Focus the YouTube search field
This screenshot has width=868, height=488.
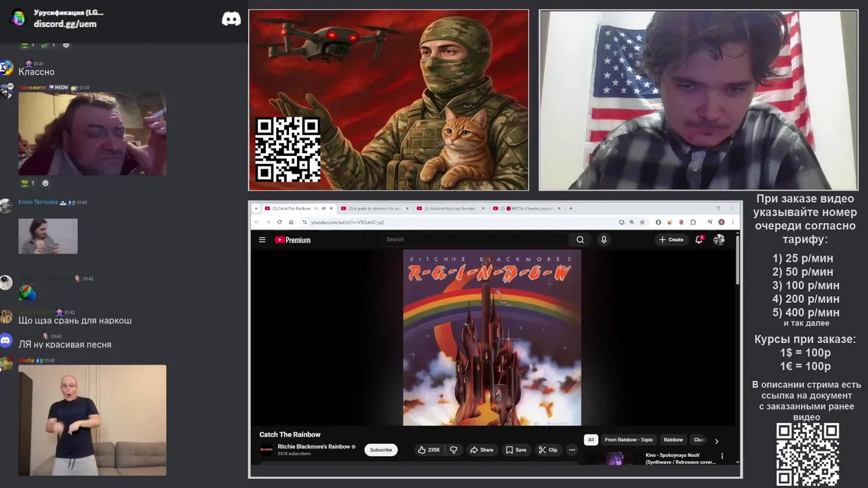click(x=475, y=239)
